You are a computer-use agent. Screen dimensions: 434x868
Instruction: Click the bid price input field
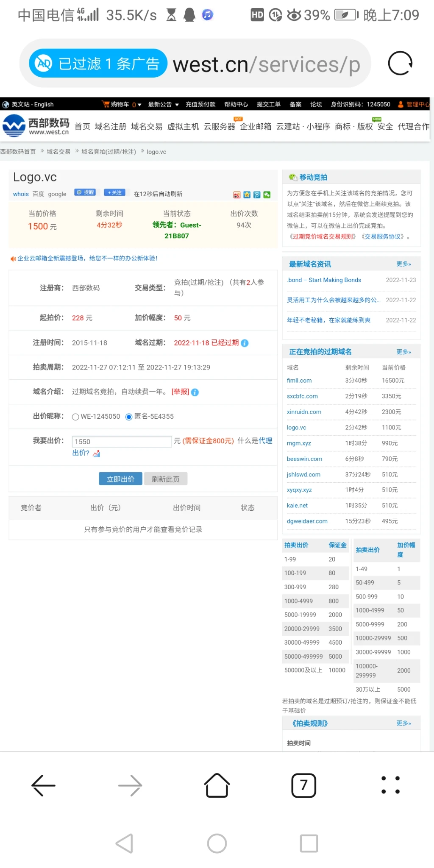pos(122,442)
